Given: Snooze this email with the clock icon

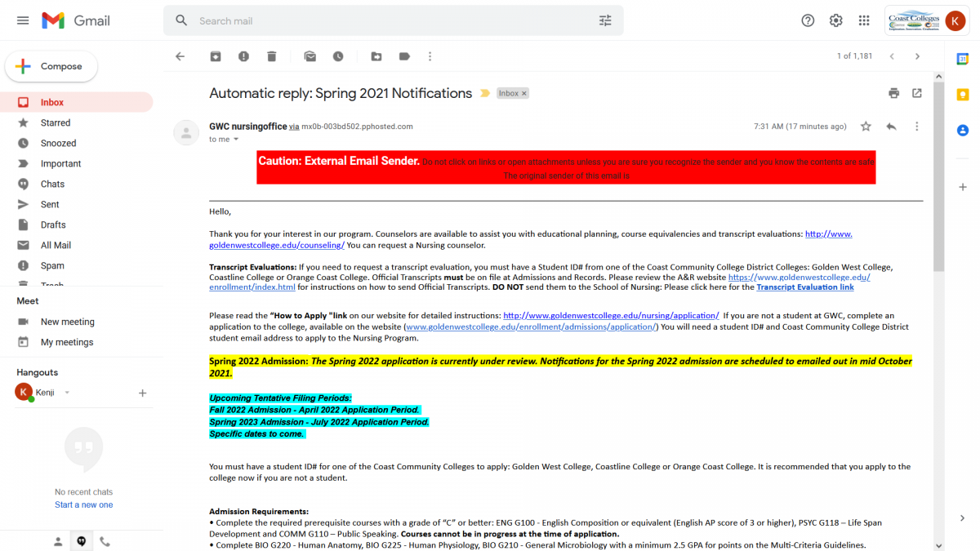Looking at the screenshot, I should coord(338,56).
